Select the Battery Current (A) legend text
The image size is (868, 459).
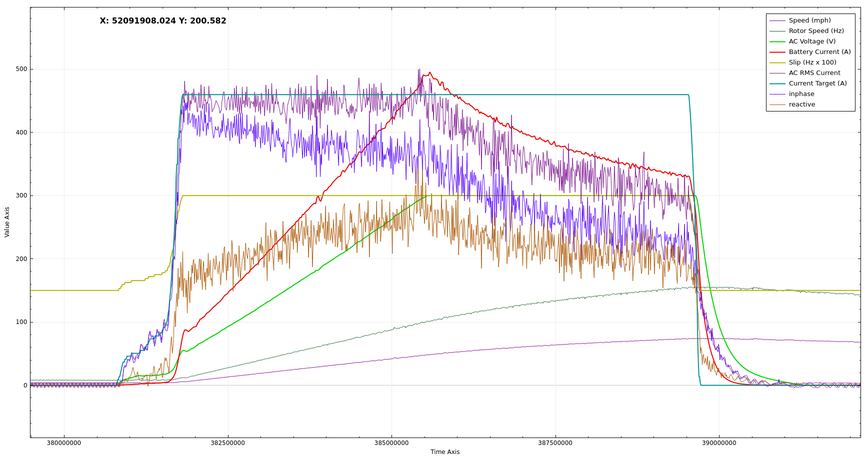tap(819, 52)
